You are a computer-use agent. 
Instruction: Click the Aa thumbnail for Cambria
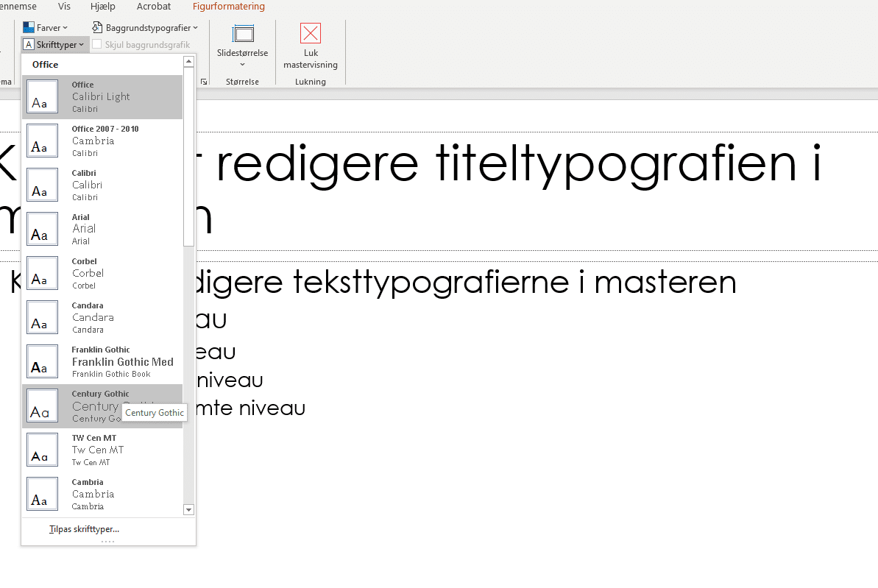click(42, 494)
